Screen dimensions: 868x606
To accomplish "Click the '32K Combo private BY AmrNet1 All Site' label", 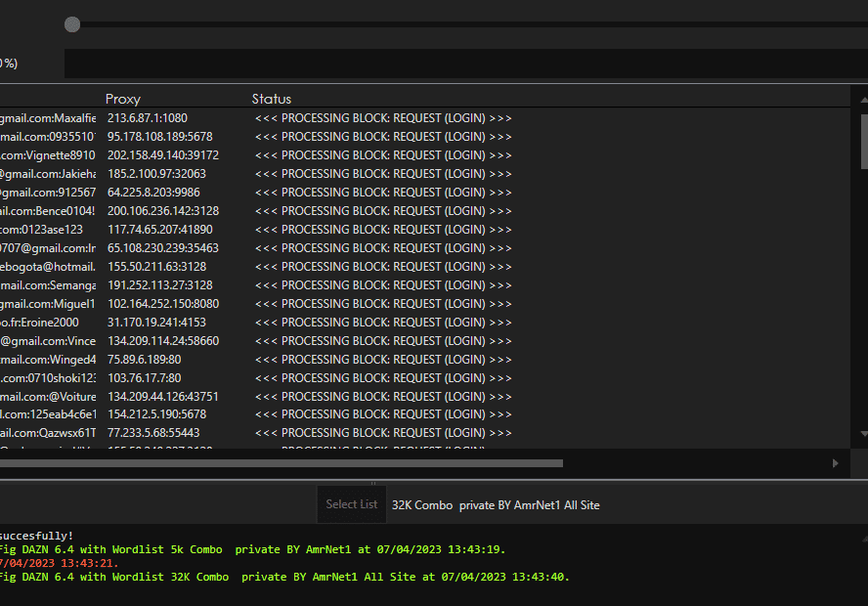I will pos(496,505).
